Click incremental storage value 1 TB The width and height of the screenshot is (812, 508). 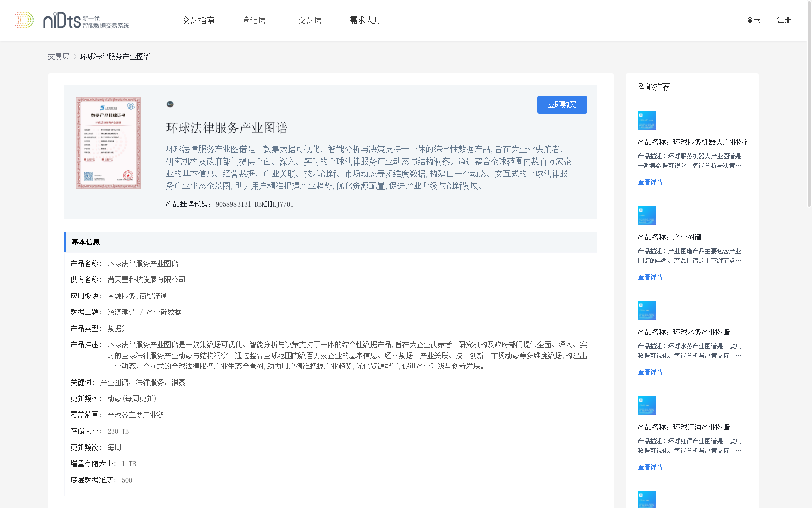point(129,464)
